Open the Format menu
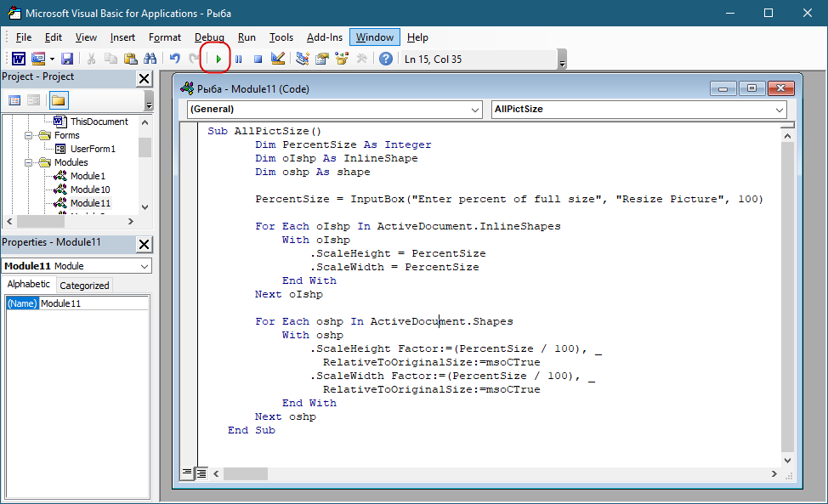The image size is (828, 504). [x=165, y=37]
